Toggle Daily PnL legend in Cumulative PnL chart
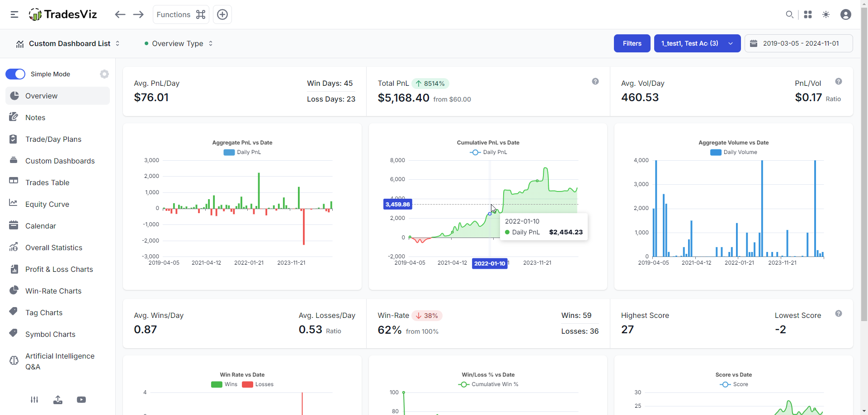 [x=488, y=152]
